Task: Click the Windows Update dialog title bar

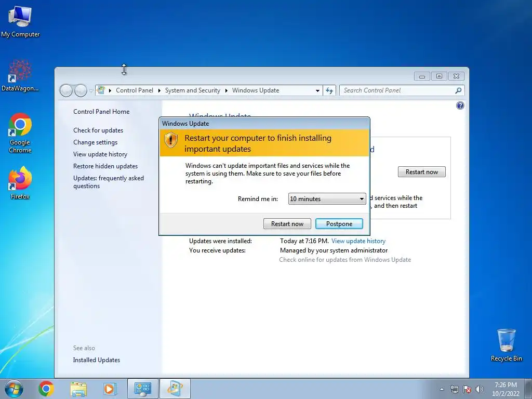Action: tap(264, 124)
